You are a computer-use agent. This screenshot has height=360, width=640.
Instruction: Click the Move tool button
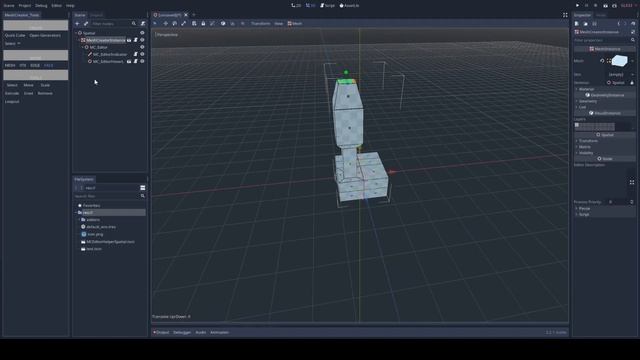[x=28, y=85]
